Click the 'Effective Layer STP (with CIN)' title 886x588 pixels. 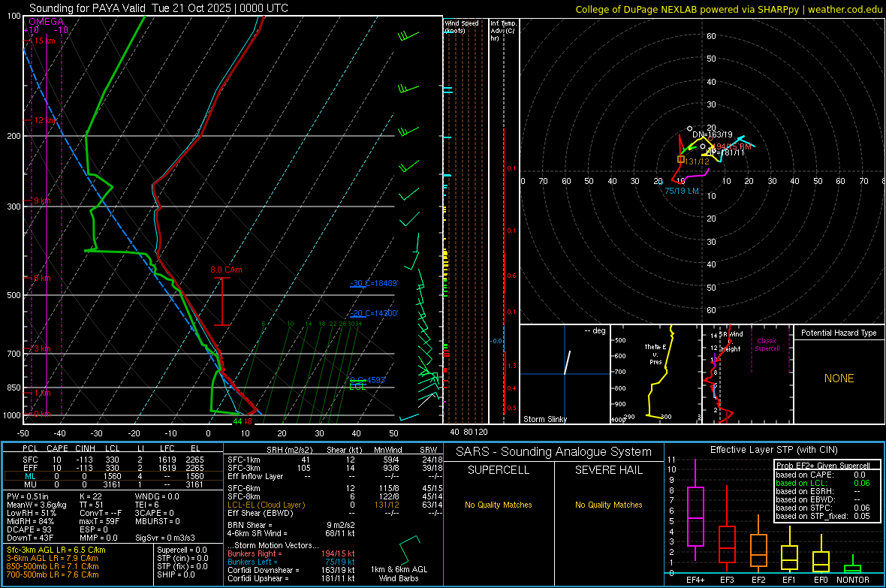coord(774,450)
